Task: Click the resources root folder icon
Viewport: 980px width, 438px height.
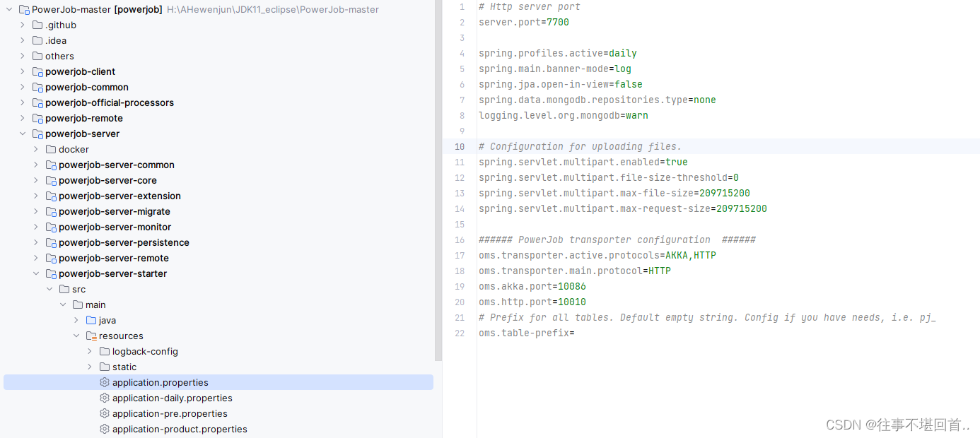Action: click(91, 336)
